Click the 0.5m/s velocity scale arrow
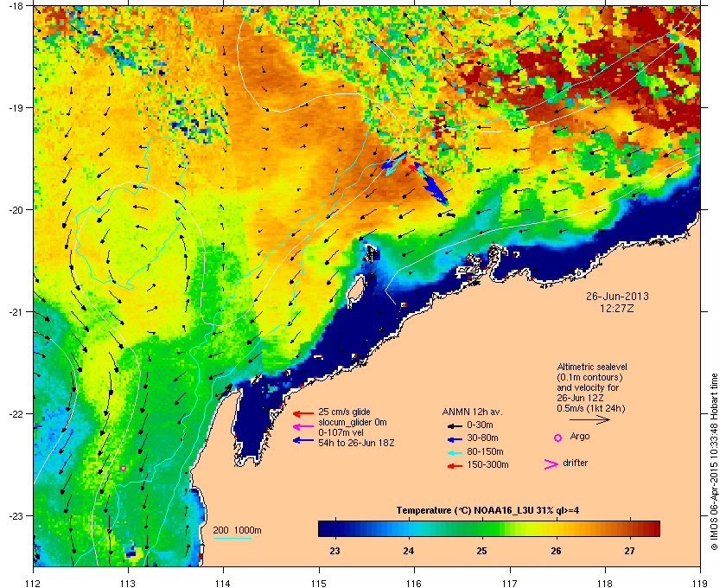This screenshot has width=726, height=588. (x=589, y=419)
